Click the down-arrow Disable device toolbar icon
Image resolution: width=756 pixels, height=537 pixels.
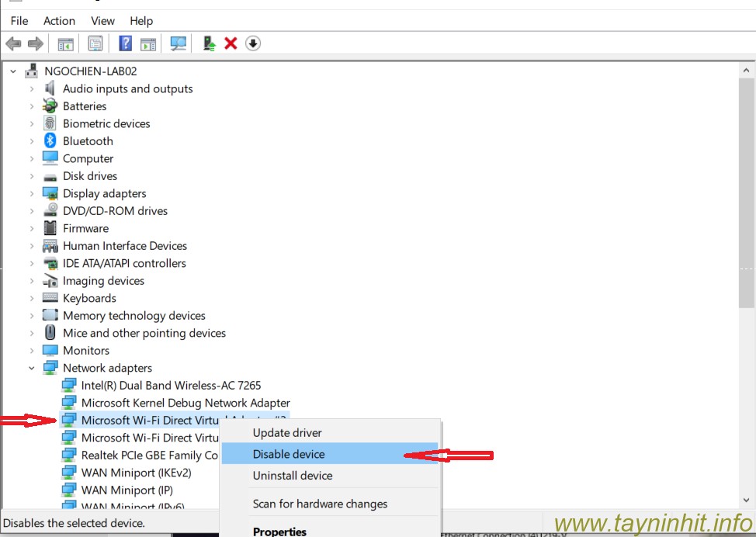[252, 43]
